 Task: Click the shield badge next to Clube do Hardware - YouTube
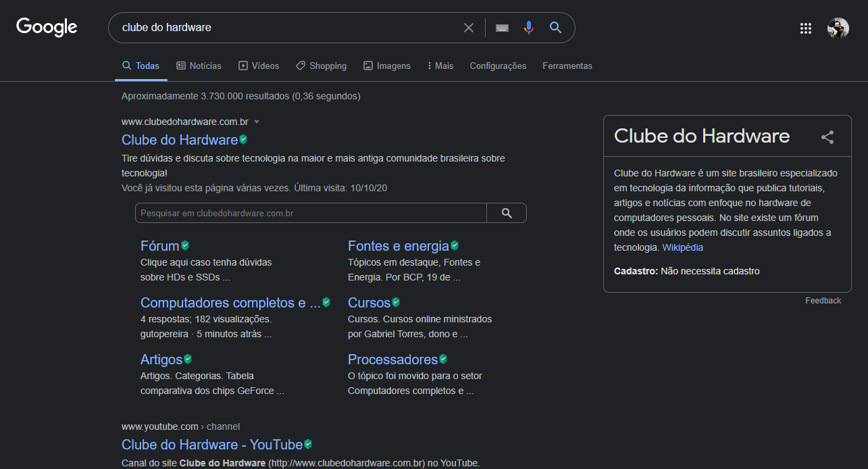(x=308, y=444)
